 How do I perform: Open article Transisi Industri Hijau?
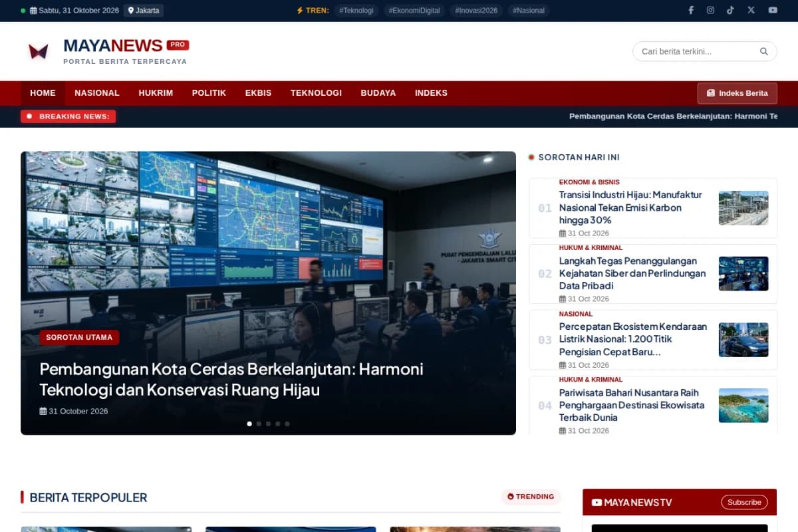(x=630, y=207)
